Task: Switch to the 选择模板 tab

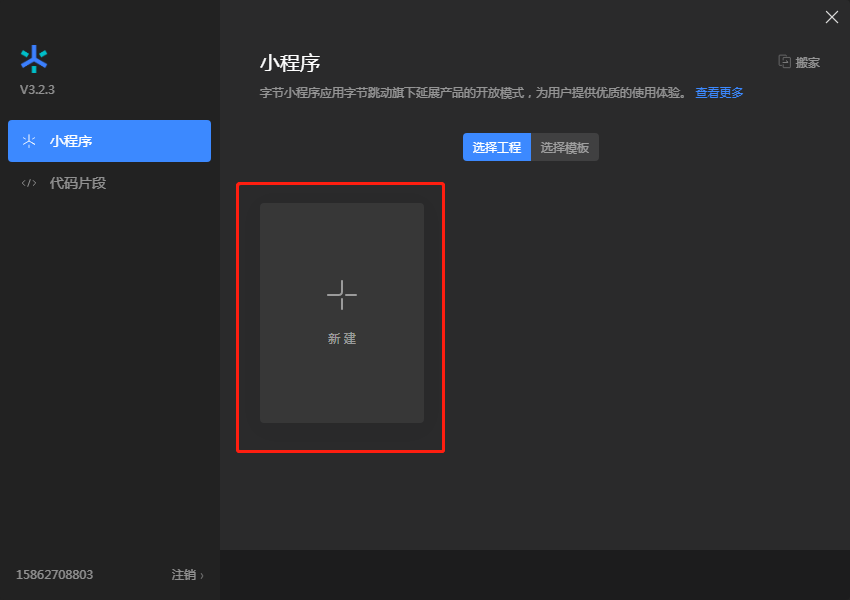Action: coord(564,147)
